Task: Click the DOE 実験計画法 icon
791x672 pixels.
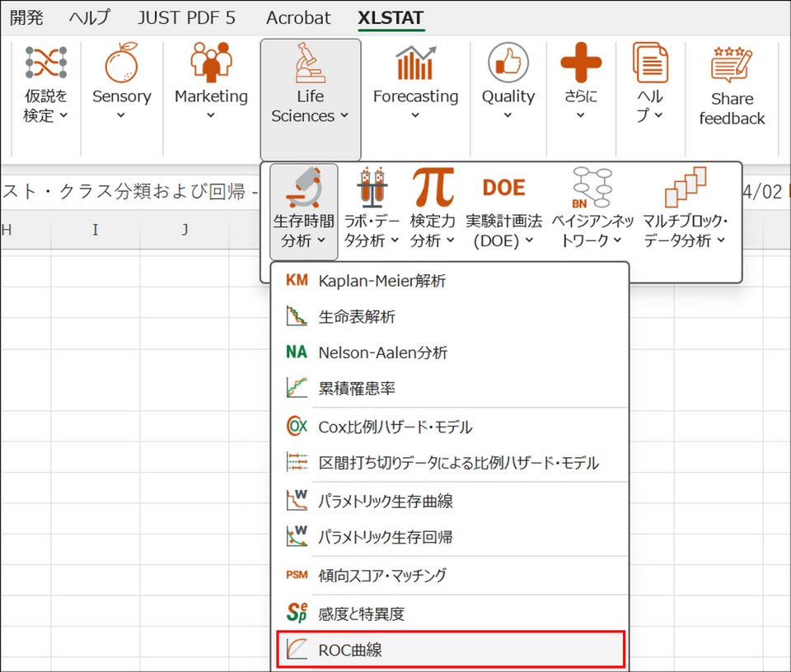Action: [x=503, y=189]
